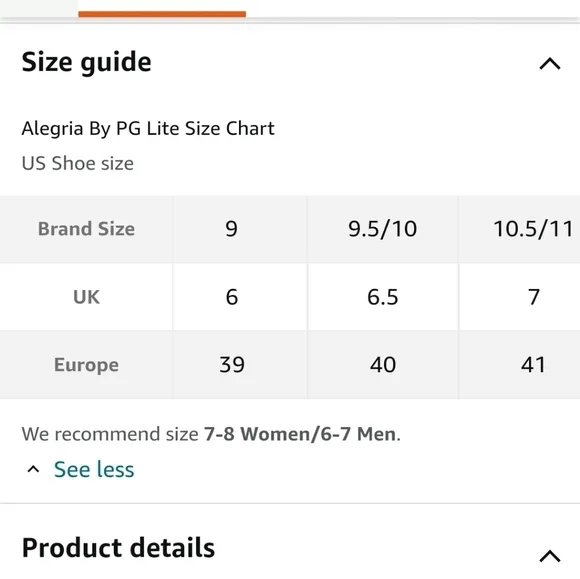This screenshot has width=580, height=579.
Task: Collapse the Product details section chevron
Action: point(550,556)
